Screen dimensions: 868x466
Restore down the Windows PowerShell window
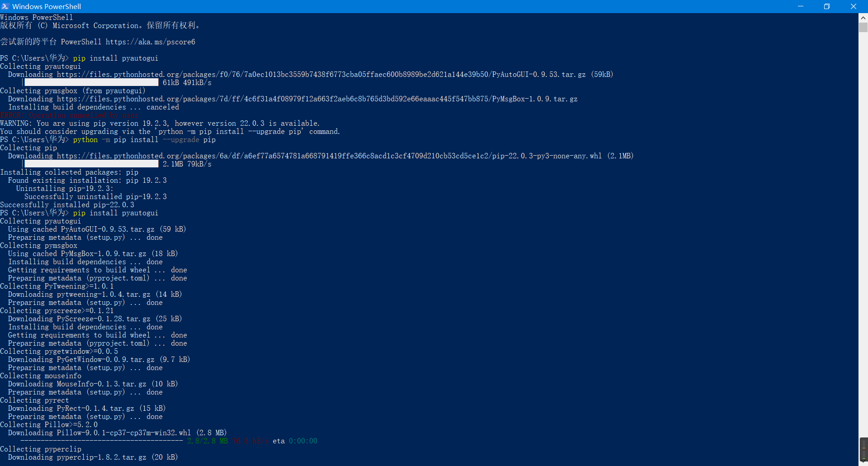click(x=827, y=6)
